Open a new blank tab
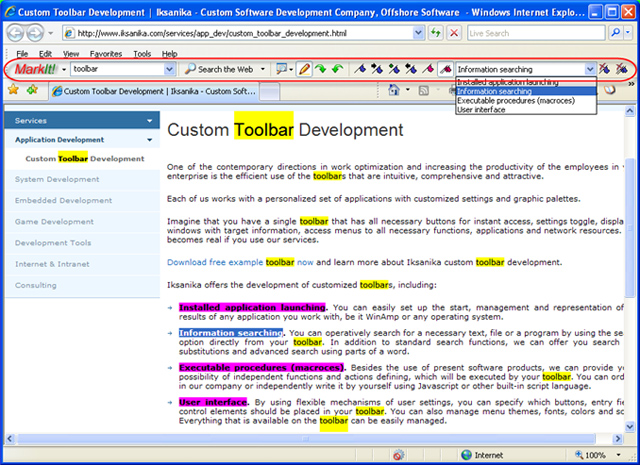Image resolution: width=640 pixels, height=465 pixels. coord(269,91)
